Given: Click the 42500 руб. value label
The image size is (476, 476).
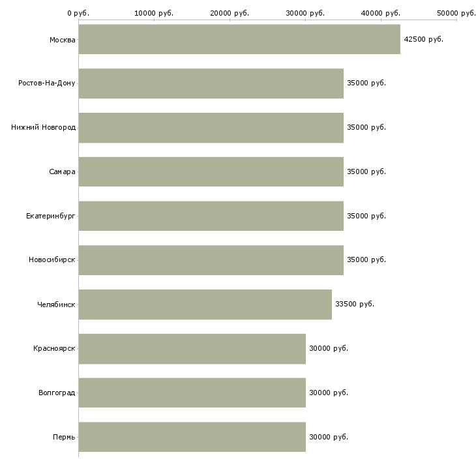Looking at the screenshot, I should point(423,39).
